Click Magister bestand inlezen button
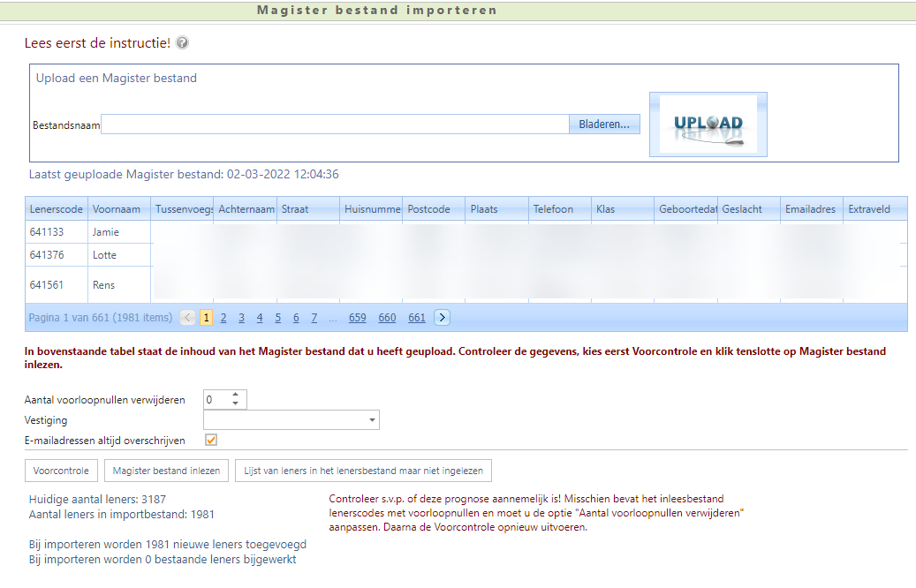Screen dimensions: 916x588 pyautogui.click(x=166, y=471)
